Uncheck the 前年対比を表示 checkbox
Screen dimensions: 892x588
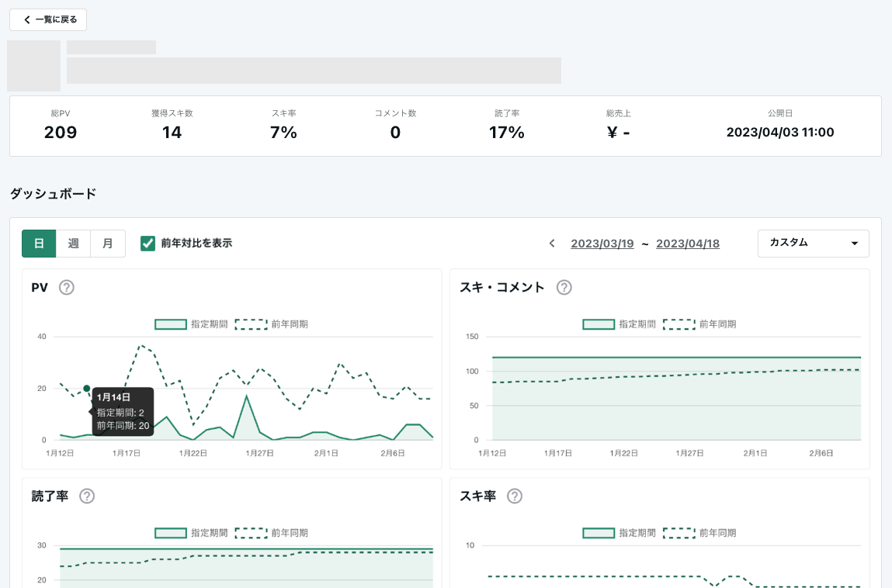tap(148, 244)
